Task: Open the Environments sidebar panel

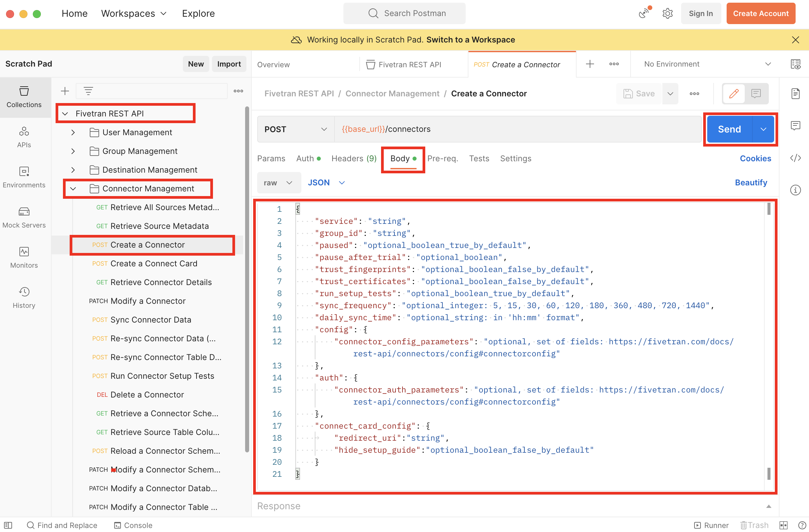Action: pyautogui.click(x=24, y=177)
